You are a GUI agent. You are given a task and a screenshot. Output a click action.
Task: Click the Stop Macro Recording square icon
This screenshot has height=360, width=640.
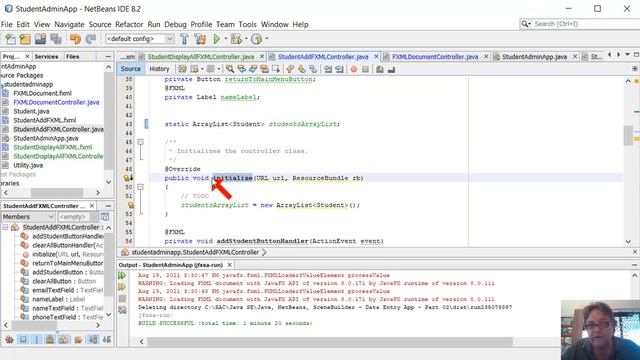click(x=365, y=69)
